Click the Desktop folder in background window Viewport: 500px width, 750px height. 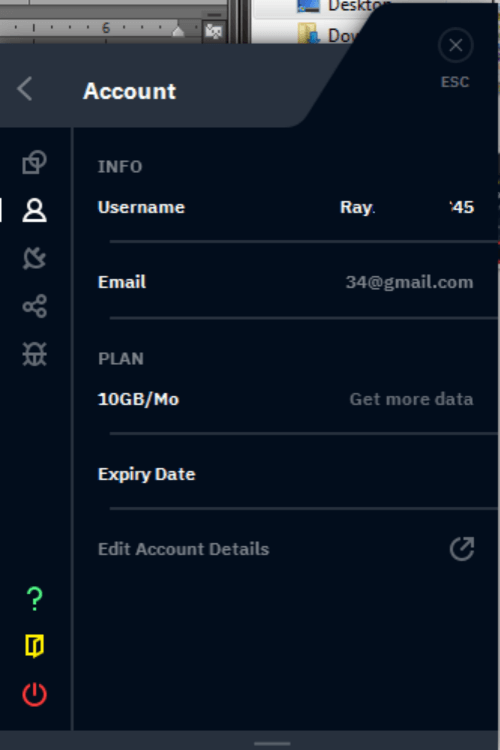coord(342,6)
